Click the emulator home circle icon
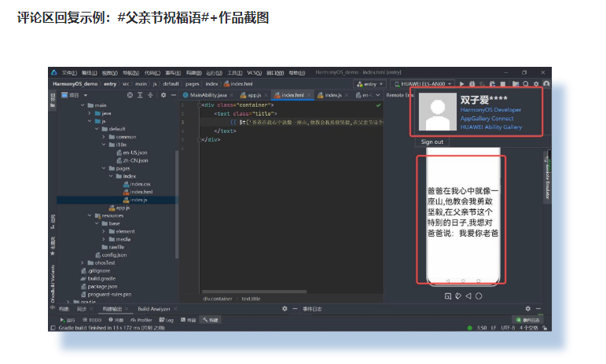 479,296
